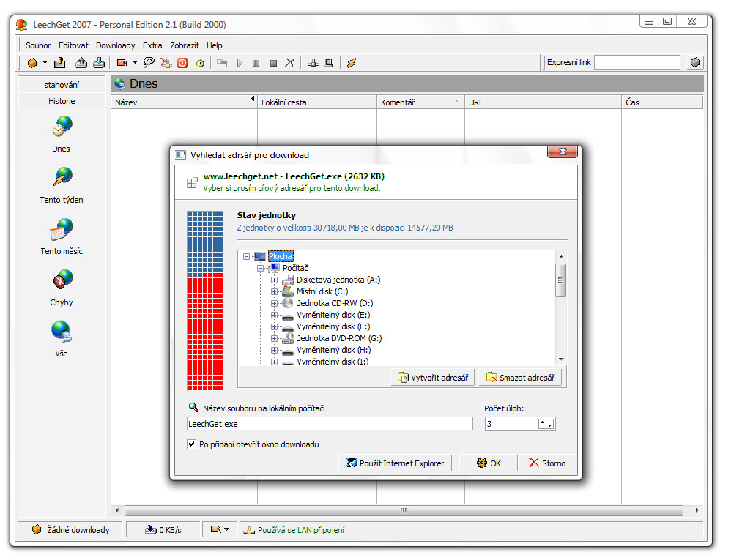This screenshot has height=560, width=731.
Task: Click the red crossed-out lock toolbar icon
Action: click(x=166, y=63)
